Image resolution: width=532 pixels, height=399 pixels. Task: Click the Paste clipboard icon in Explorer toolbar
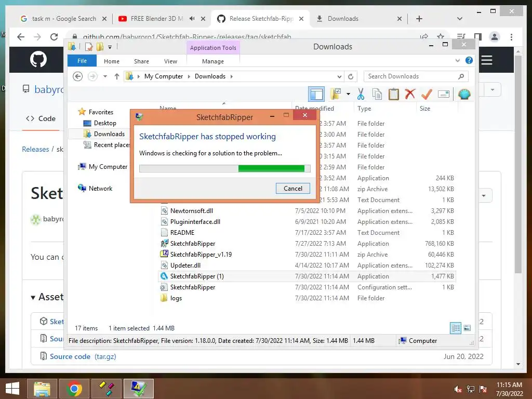tap(394, 94)
